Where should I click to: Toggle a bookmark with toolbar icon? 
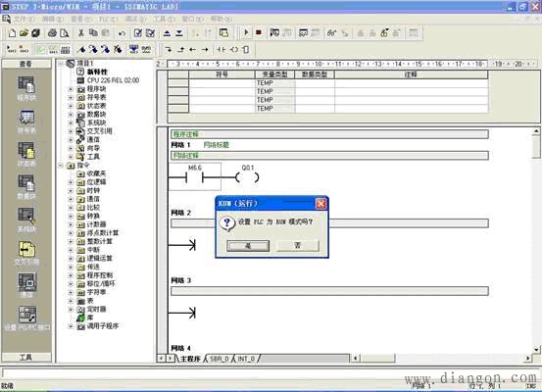(81, 49)
